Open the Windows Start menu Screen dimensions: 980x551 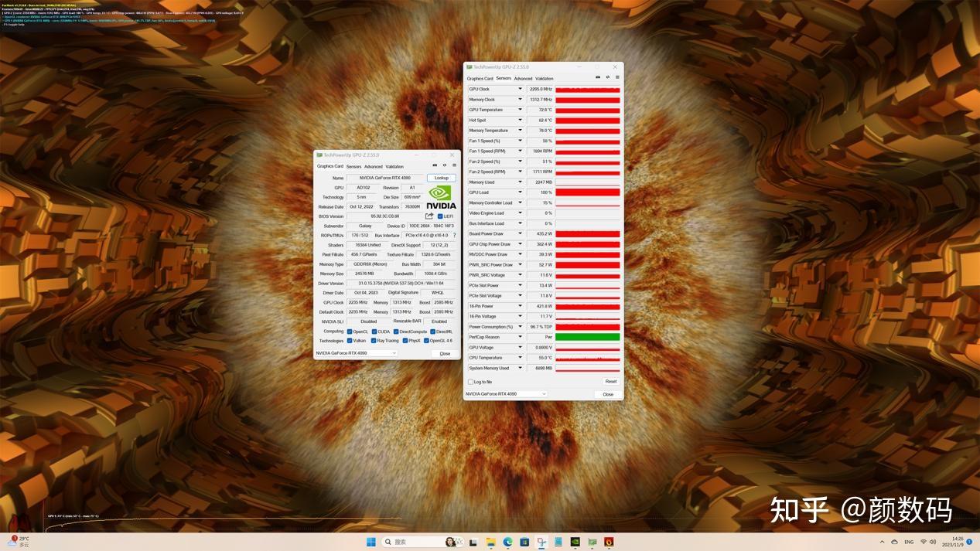pyautogui.click(x=370, y=542)
